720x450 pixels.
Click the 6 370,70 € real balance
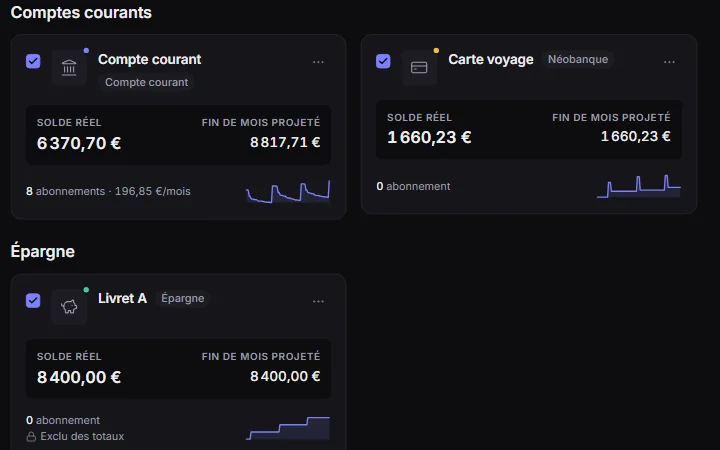point(79,143)
